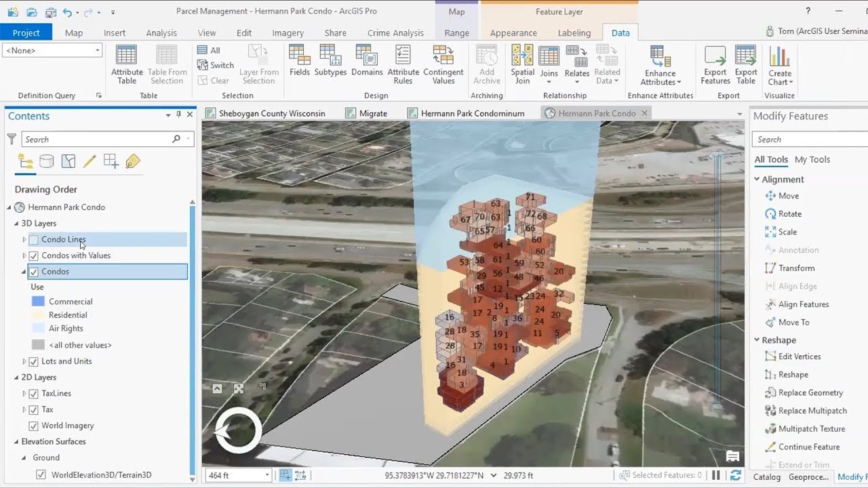Open the Fields design view
The image size is (868, 488).
(299, 61)
